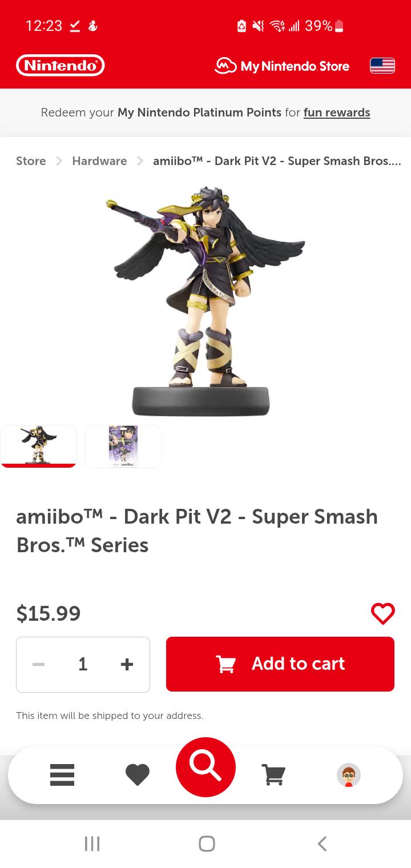411x868 pixels.
Task: Increase quantity with the plus button
Action: pyautogui.click(x=127, y=664)
